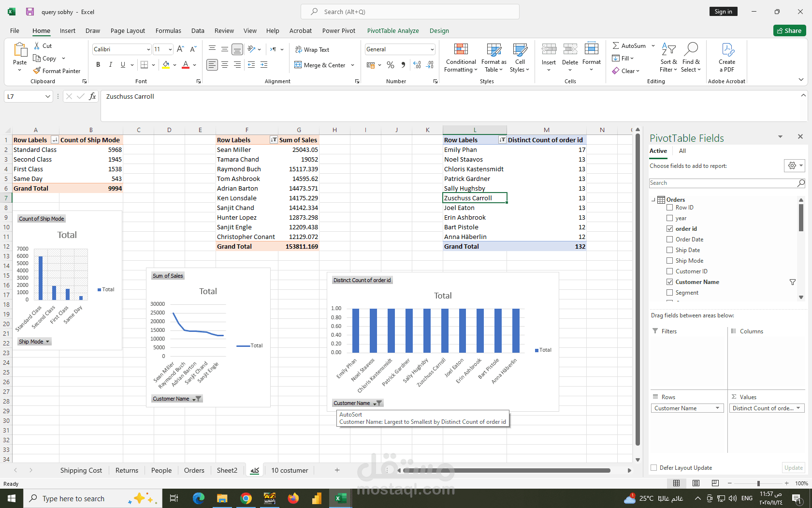Toggle Bold formatting

pyautogui.click(x=98, y=64)
